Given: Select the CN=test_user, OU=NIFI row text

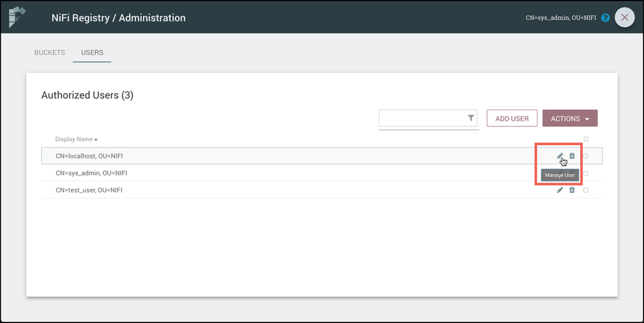Looking at the screenshot, I should 89,190.
